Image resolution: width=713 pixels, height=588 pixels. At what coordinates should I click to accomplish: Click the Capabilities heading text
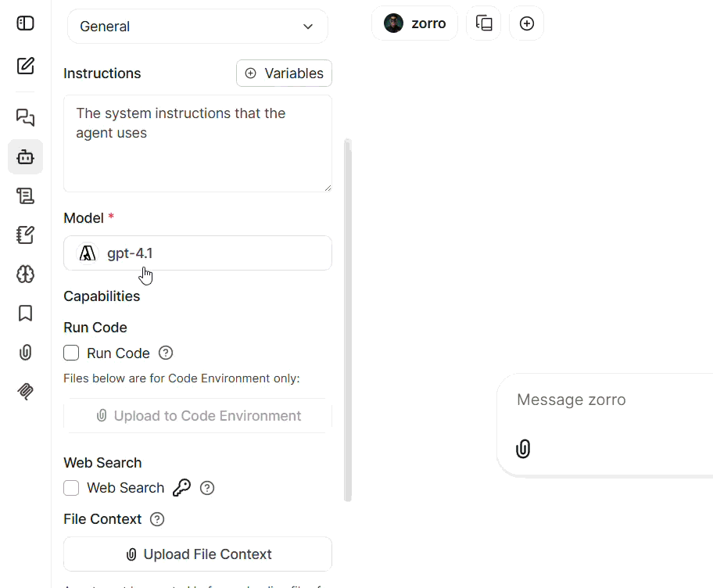[102, 296]
